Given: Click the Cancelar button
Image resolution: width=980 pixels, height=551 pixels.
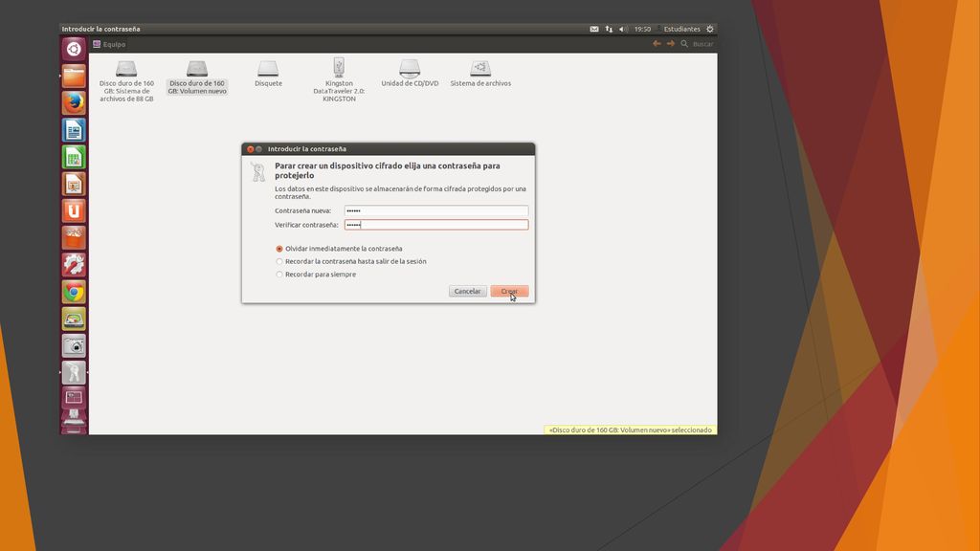Looking at the screenshot, I should point(467,291).
